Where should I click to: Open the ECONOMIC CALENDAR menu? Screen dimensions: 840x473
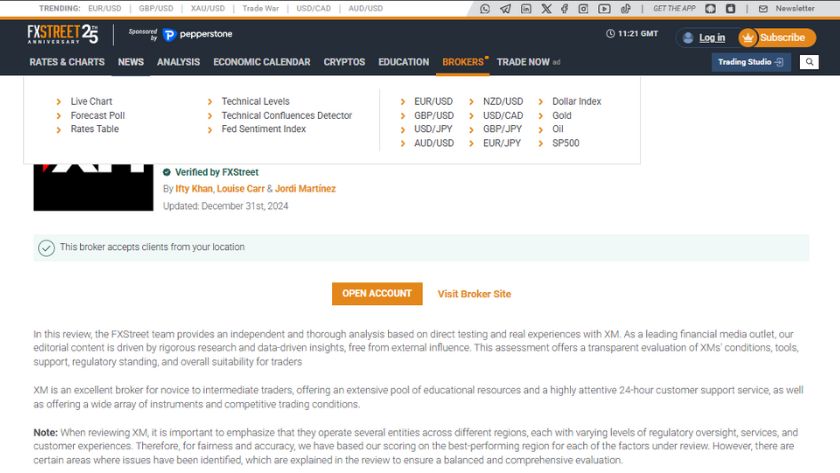tap(262, 62)
